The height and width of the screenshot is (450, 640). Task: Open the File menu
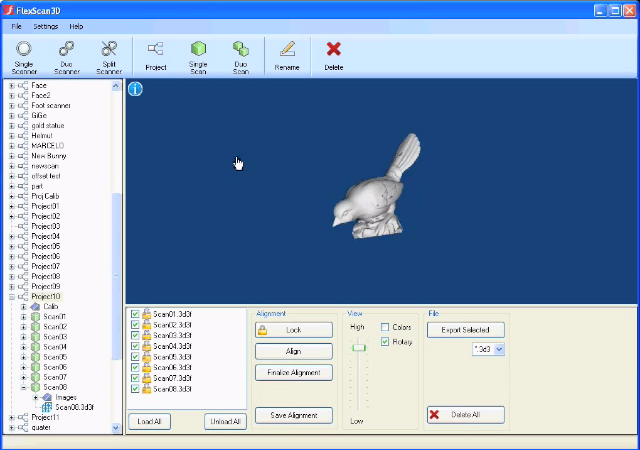pos(16,26)
